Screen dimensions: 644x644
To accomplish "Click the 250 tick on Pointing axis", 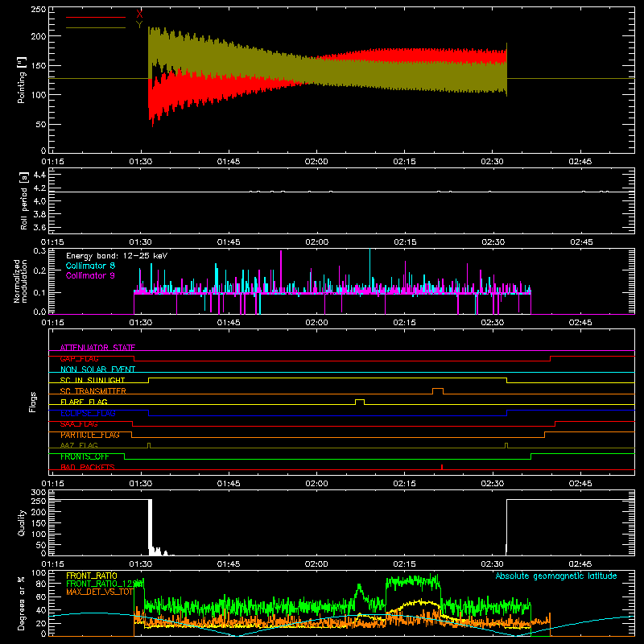I will pyautogui.click(x=39, y=10).
